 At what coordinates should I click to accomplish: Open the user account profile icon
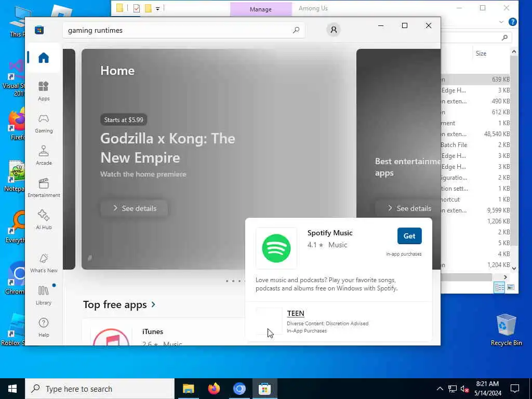click(x=334, y=30)
